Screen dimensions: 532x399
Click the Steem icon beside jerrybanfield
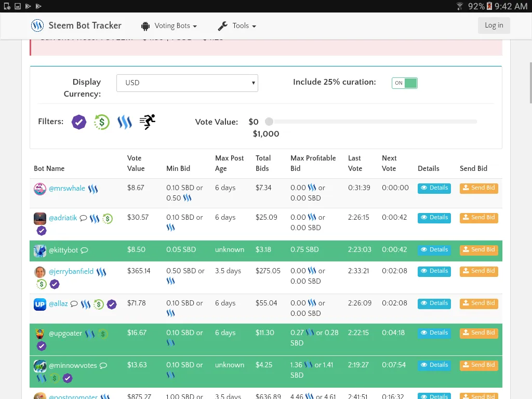pyautogui.click(x=101, y=272)
